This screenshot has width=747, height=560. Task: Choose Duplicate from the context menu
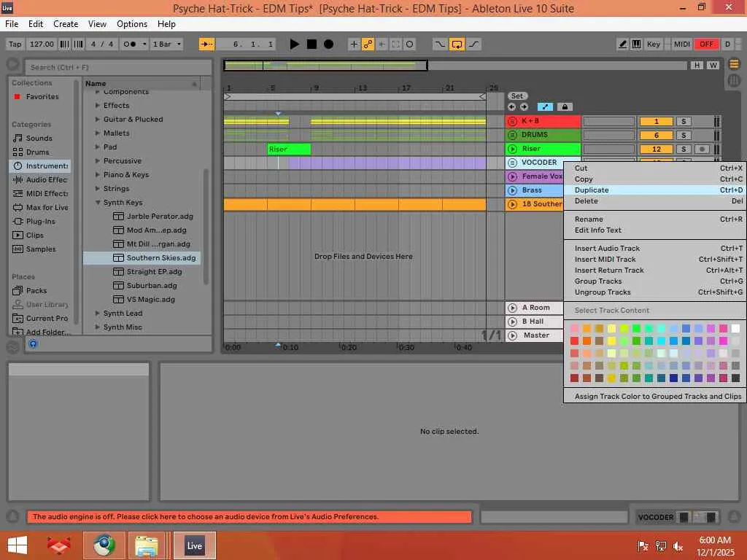point(655,190)
